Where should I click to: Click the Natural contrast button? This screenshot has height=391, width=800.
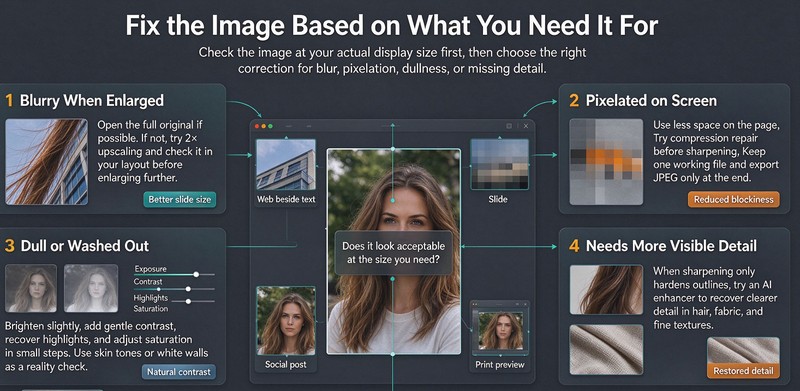[x=179, y=372]
